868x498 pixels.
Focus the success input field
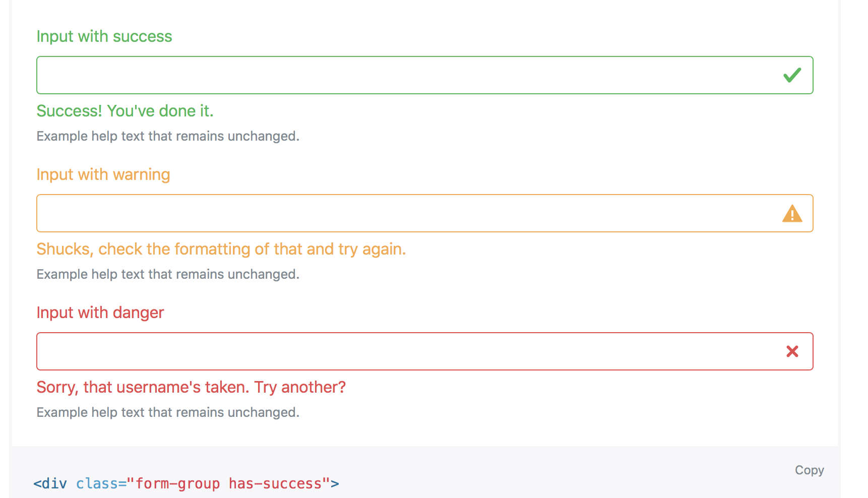tap(424, 75)
